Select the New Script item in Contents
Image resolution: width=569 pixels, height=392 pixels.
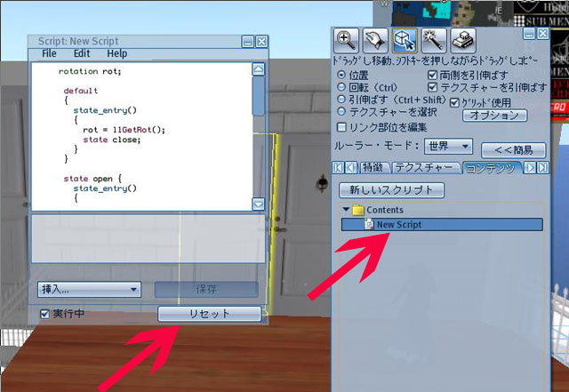pyautogui.click(x=442, y=225)
